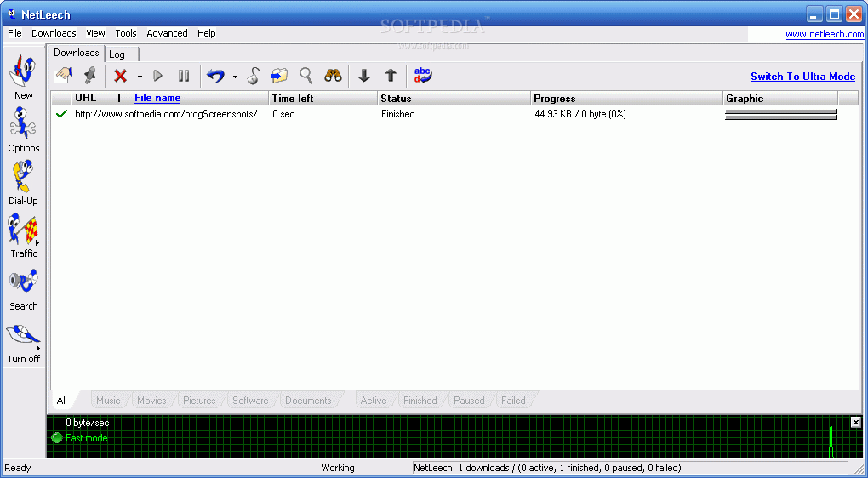Click the folder with blue arrow icon
The image size is (868, 478).
click(x=280, y=75)
